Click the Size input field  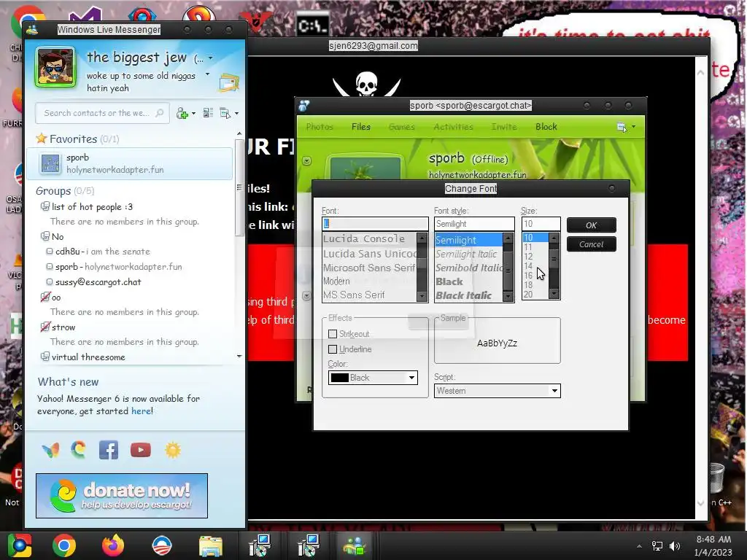(541, 223)
